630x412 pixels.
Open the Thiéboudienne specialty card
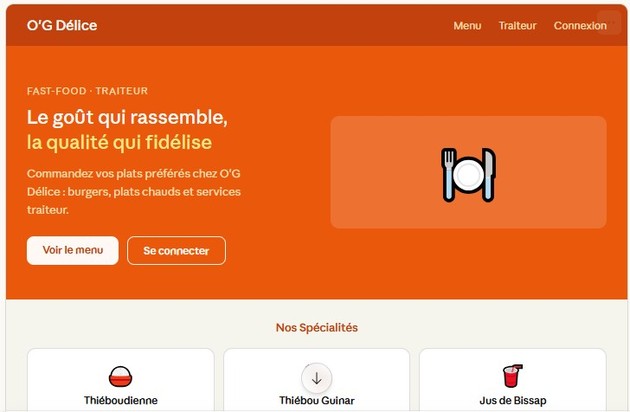pos(121,380)
